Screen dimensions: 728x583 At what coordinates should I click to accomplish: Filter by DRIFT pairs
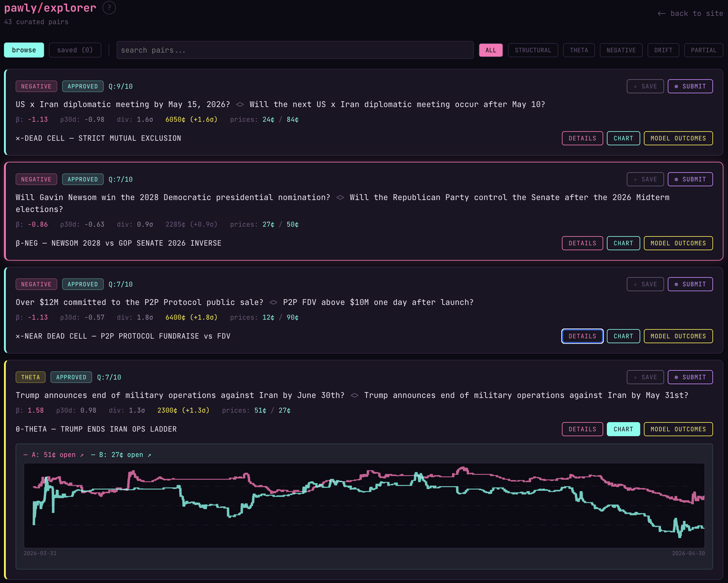point(663,50)
